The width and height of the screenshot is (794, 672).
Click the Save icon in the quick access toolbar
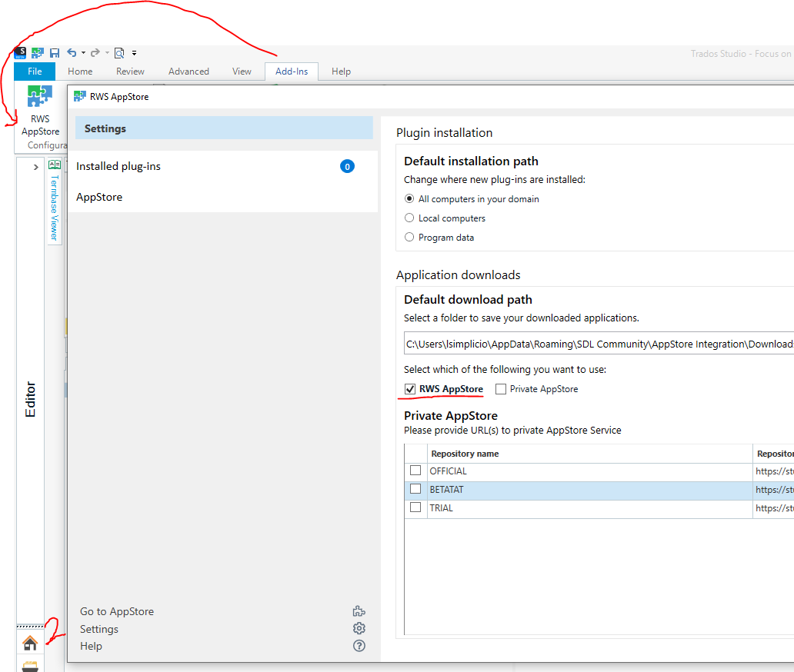click(x=54, y=52)
